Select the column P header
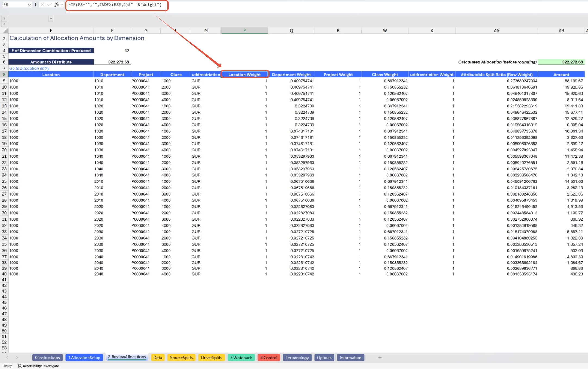Screen dimensions: 588x369 click(244, 31)
